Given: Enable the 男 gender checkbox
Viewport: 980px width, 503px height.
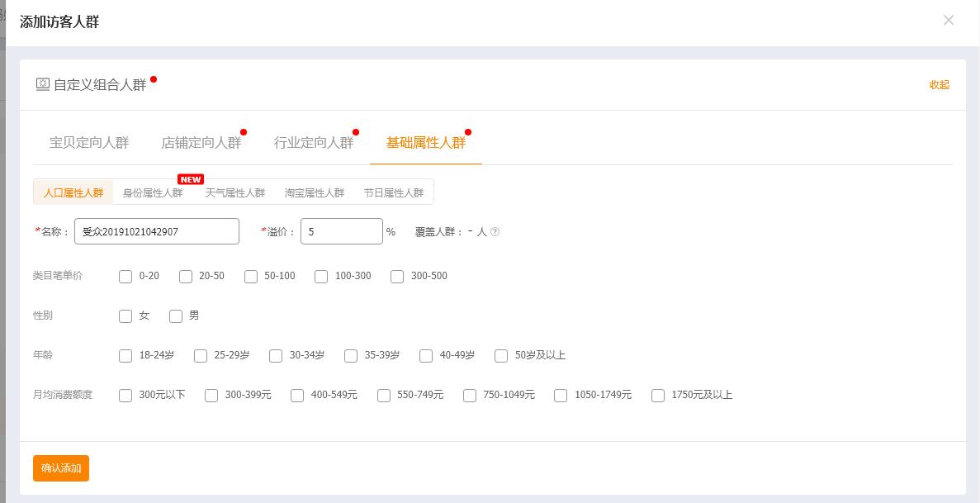Looking at the screenshot, I should 176,316.
